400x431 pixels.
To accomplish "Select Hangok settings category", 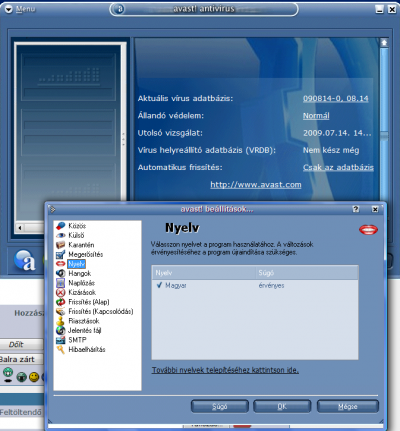I will 80,273.
